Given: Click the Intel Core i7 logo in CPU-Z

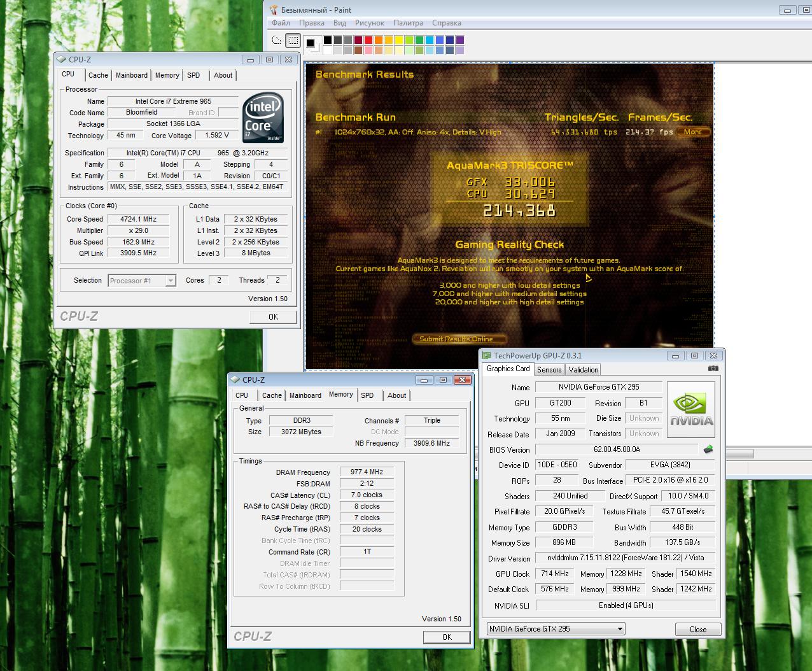Looking at the screenshot, I should 263,118.
